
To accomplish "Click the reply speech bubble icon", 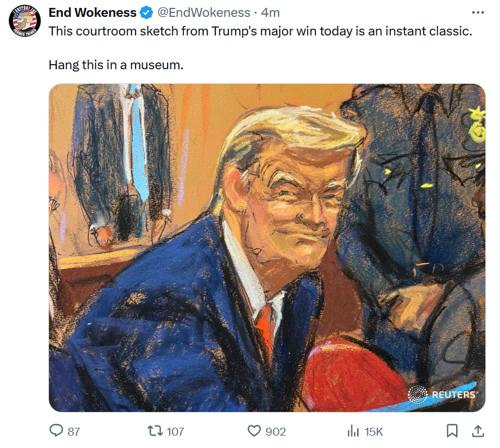I will click(x=56, y=431).
